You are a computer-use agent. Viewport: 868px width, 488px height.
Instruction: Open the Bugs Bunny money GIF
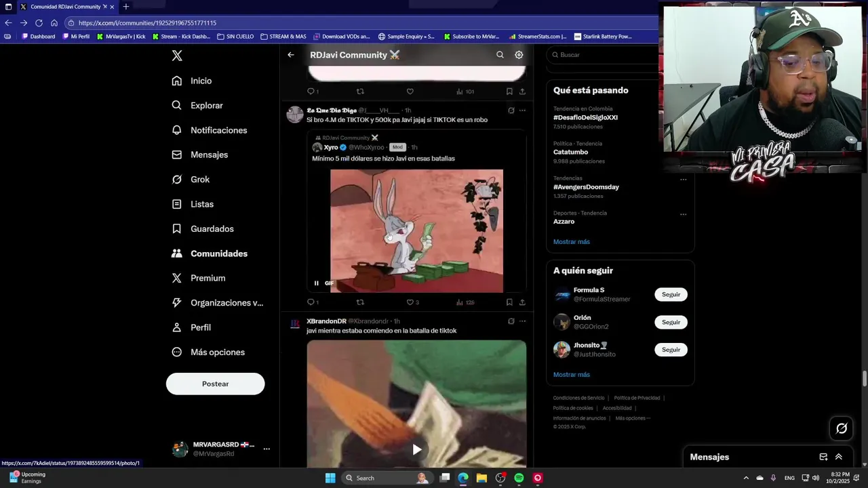pyautogui.click(x=416, y=231)
